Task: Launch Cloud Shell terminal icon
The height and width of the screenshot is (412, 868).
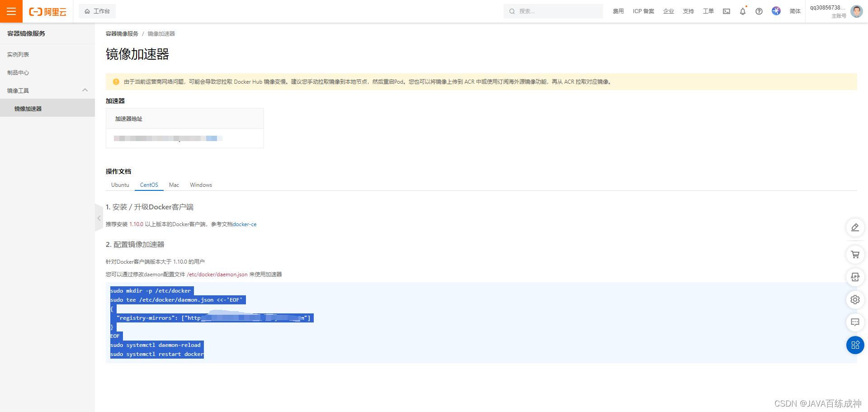Action: 726,11
